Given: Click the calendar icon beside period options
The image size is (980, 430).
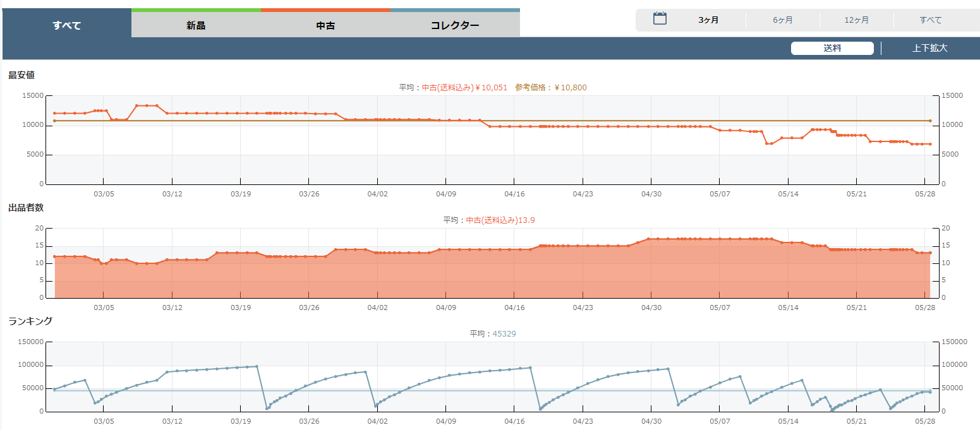Looking at the screenshot, I should (x=660, y=19).
